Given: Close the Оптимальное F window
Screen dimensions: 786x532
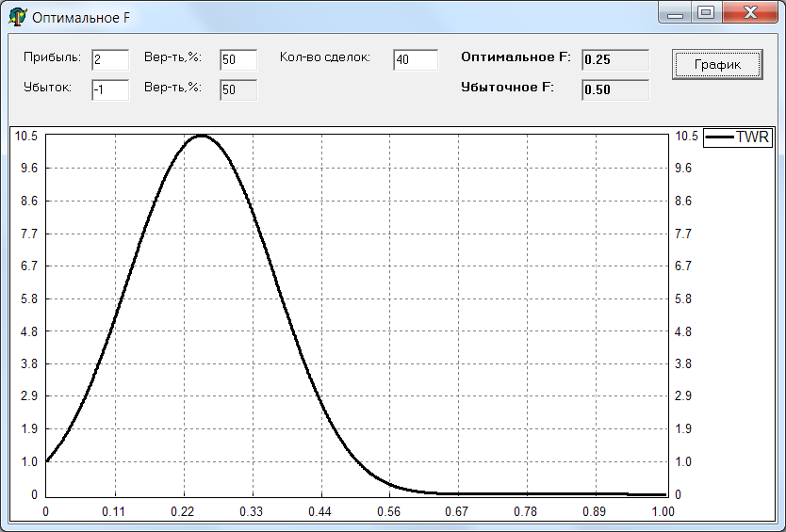Looking at the screenshot, I should 750,12.
